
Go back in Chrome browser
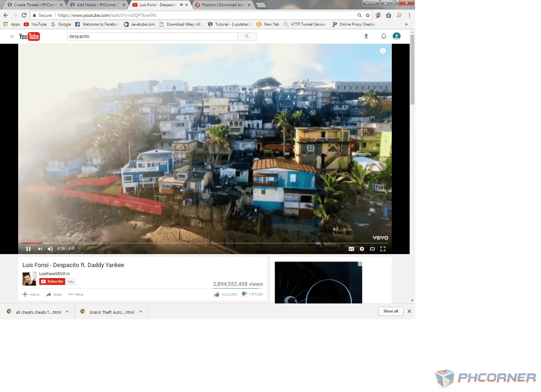[6, 15]
